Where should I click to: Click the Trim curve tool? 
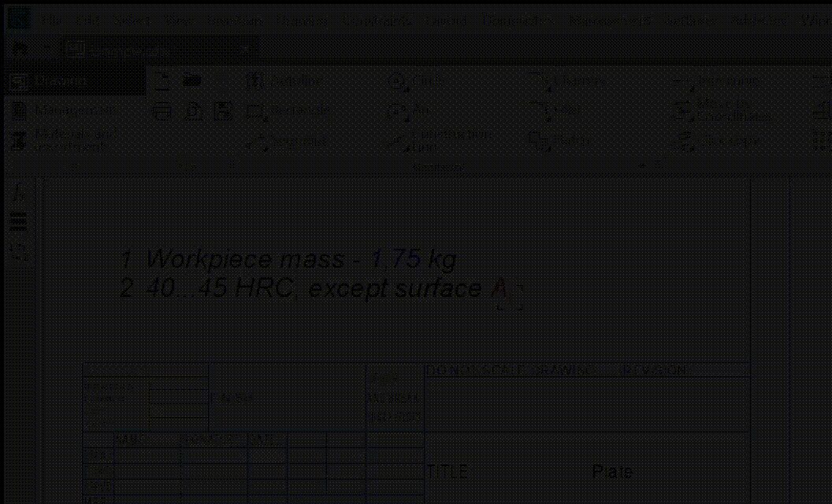[717, 81]
